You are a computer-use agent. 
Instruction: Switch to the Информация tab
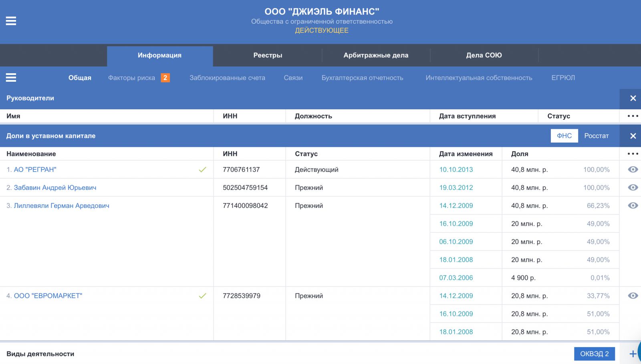[x=160, y=55]
